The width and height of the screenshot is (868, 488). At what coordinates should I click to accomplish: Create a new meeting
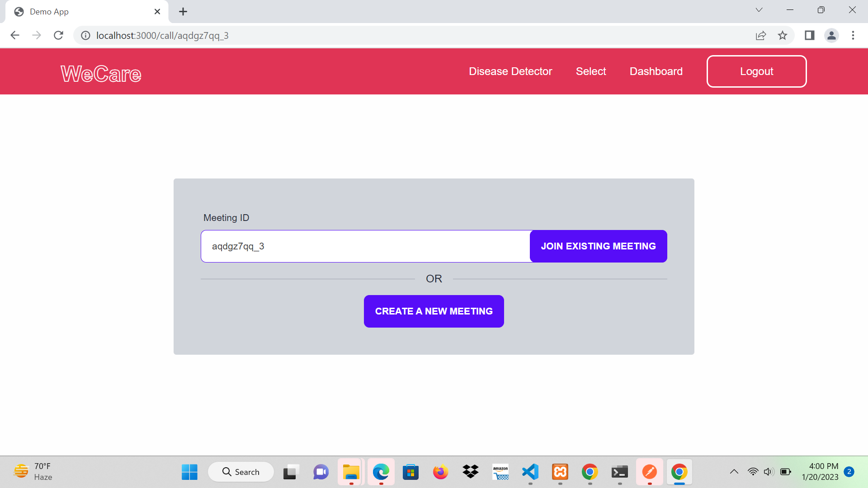coord(434,311)
